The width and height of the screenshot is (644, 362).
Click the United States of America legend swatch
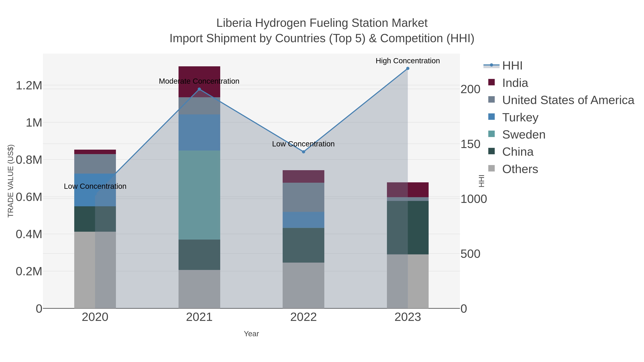tap(492, 99)
